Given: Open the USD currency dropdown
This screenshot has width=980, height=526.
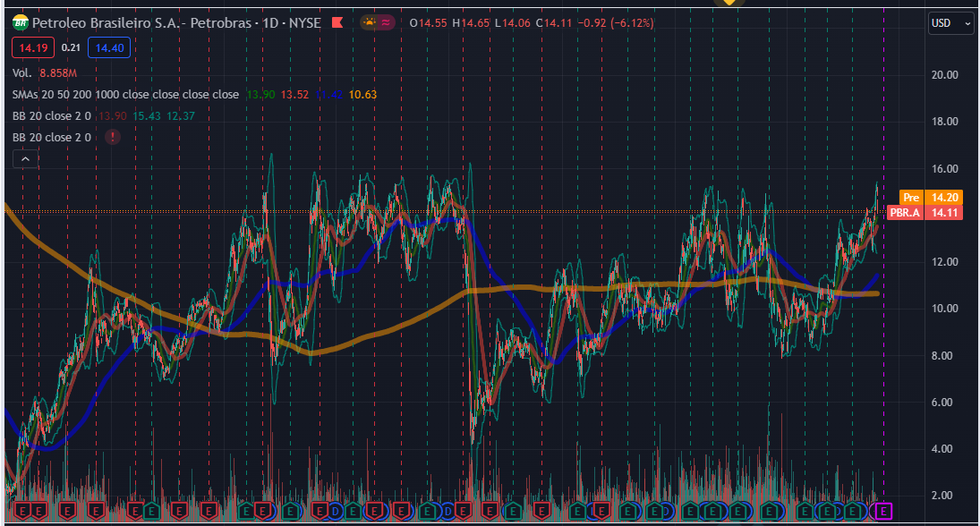Looking at the screenshot, I should (951, 23).
